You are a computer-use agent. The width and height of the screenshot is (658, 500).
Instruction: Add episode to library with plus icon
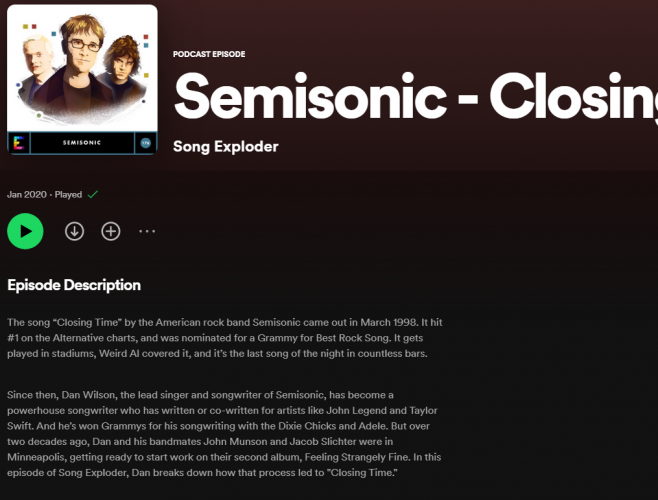click(x=111, y=231)
